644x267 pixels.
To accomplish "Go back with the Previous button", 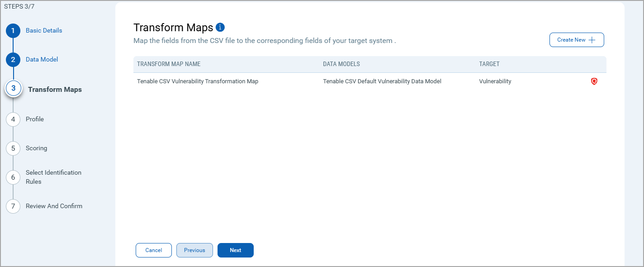I will click(194, 250).
